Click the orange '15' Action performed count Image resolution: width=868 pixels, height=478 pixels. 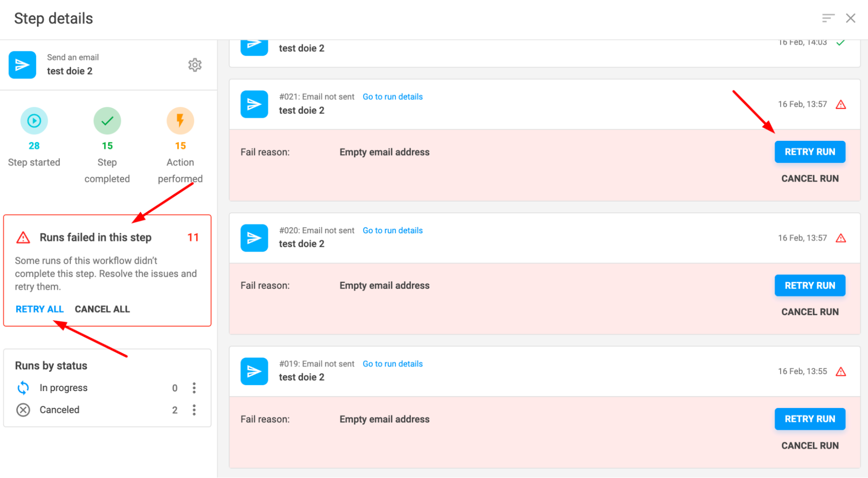[180, 146]
